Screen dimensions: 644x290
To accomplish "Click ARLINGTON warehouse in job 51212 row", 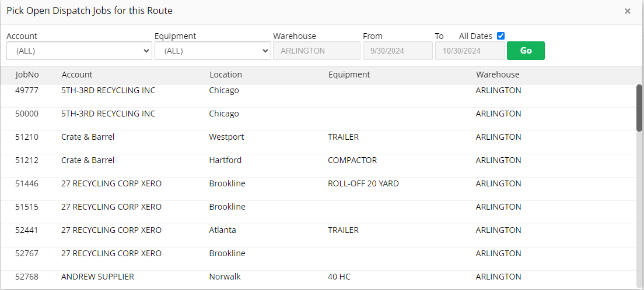I will [x=498, y=160].
